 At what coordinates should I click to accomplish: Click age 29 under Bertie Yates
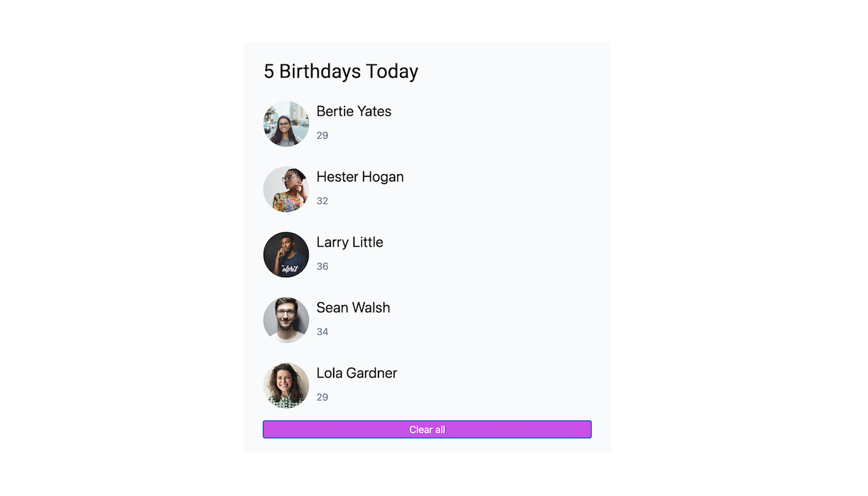pos(322,136)
